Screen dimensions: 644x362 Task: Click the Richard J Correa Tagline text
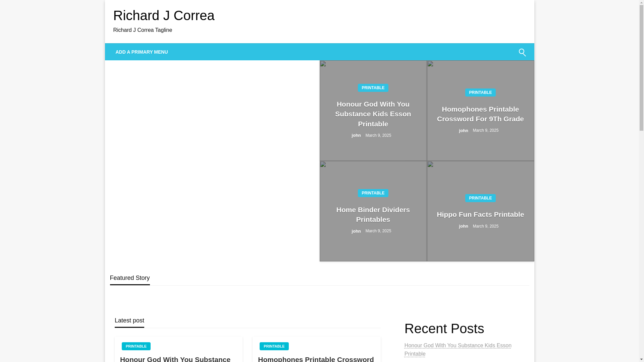click(x=143, y=30)
